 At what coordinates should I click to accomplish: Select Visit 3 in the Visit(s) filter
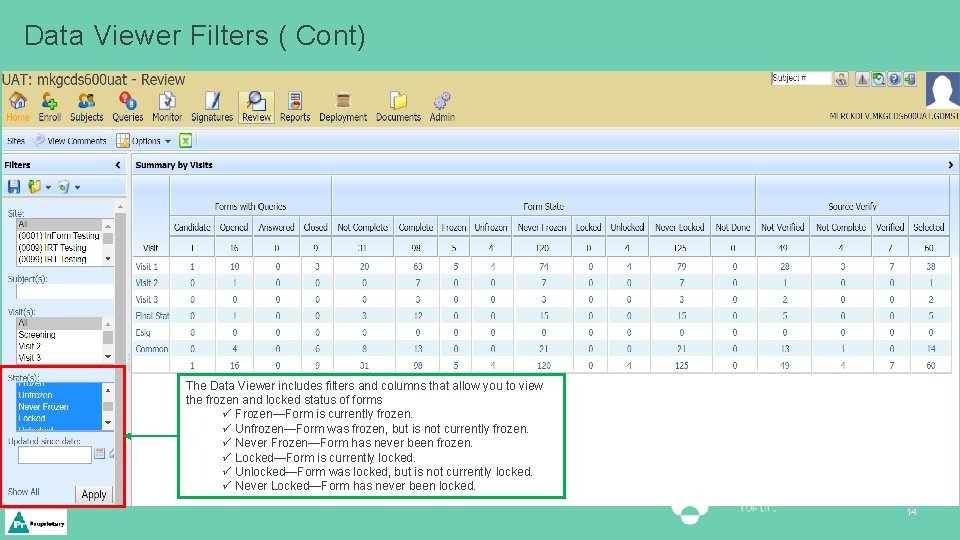(x=59, y=358)
